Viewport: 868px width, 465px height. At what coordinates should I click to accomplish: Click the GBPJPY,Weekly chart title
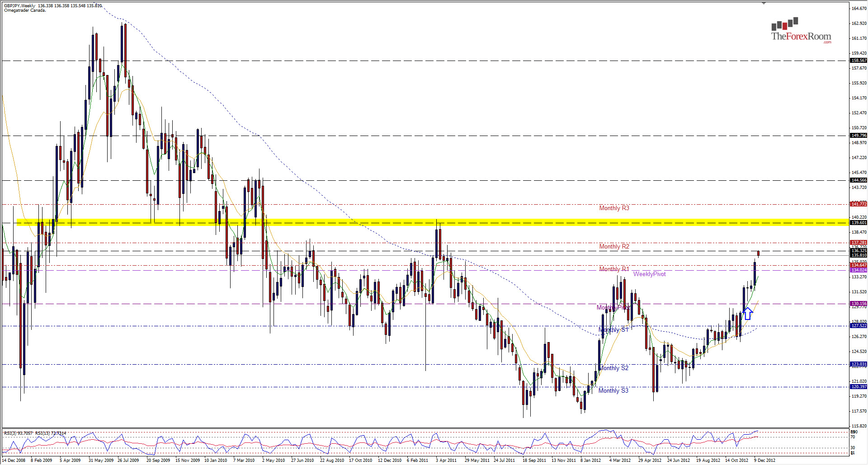pyautogui.click(x=20, y=6)
